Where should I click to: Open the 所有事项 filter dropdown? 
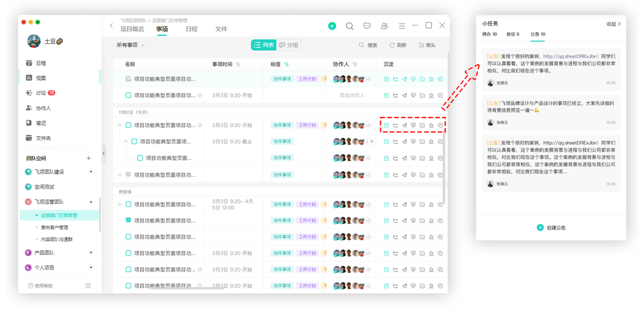[130, 45]
